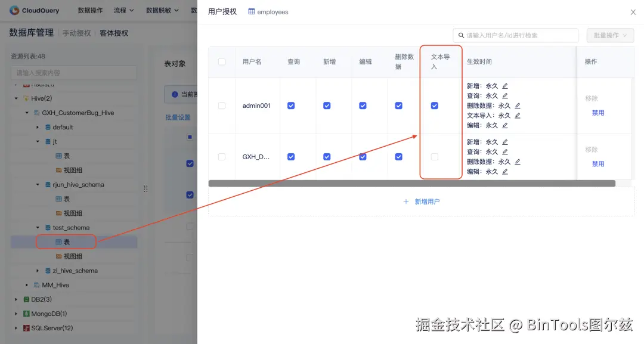Image resolution: width=644 pixels, height=344 pixels.
Task: Click the jt schema database icon
Action: tap(48, 142)
